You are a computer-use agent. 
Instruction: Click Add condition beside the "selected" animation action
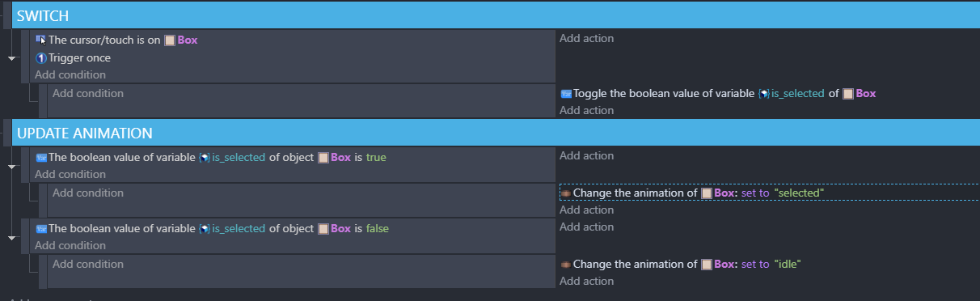pos(88,193)
